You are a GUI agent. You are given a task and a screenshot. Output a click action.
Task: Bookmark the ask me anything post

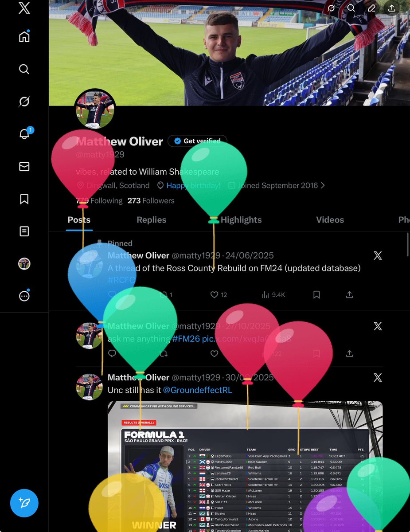[x=316, y=353]
